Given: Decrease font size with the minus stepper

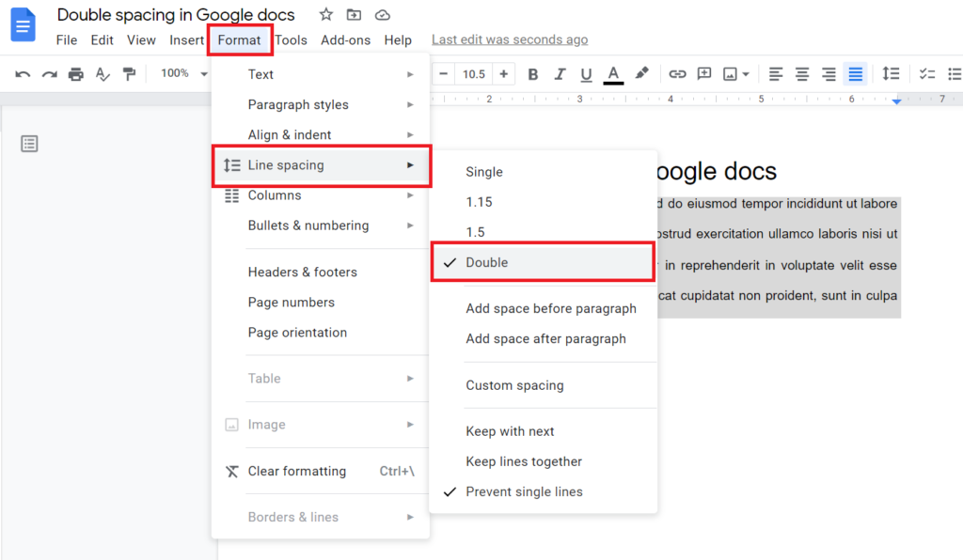Looking at the screenshot, I should 442,73.
